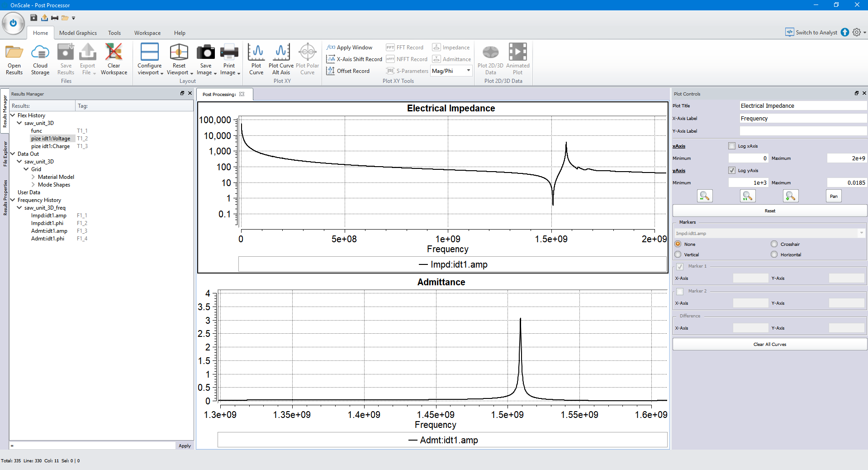Open Impd:idt1.amp markers dropdown
The height and width of the screenshot is (470, 868).
tap(769, 233)
